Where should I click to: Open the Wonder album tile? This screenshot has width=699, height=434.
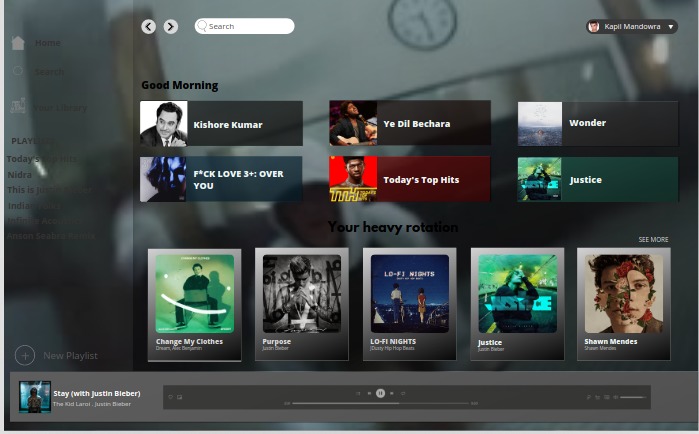598,123
